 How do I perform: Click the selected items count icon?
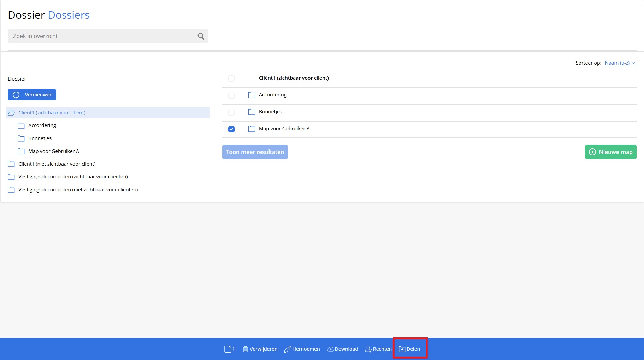228,349
